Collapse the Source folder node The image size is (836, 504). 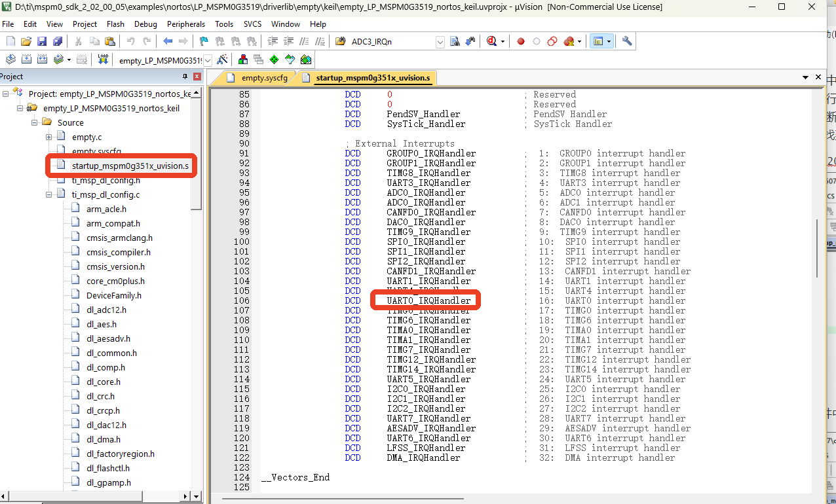34,122
